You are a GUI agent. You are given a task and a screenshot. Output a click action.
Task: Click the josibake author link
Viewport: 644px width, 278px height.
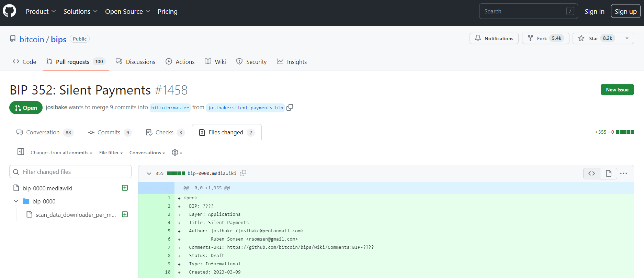click(56, 107)
